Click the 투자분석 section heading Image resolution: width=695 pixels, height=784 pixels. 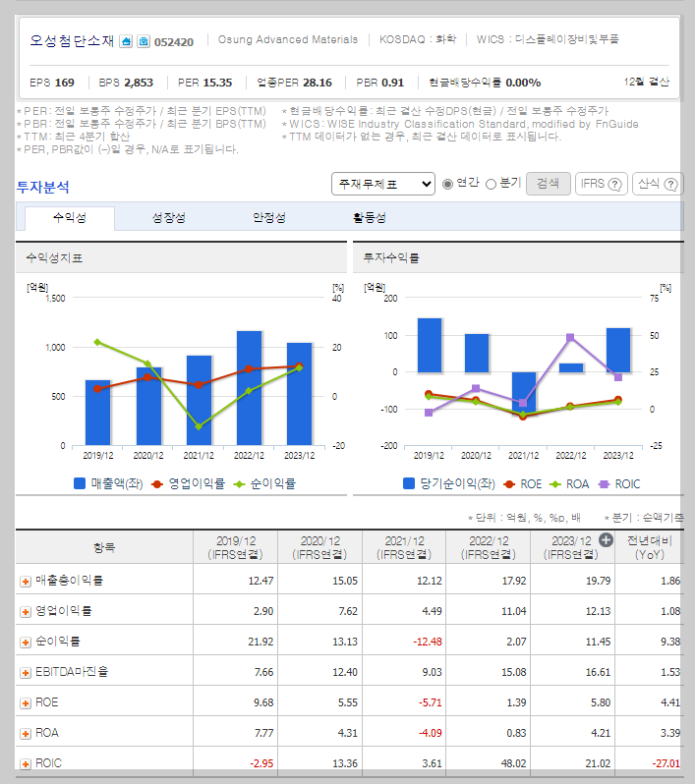(x=43, y=187)
